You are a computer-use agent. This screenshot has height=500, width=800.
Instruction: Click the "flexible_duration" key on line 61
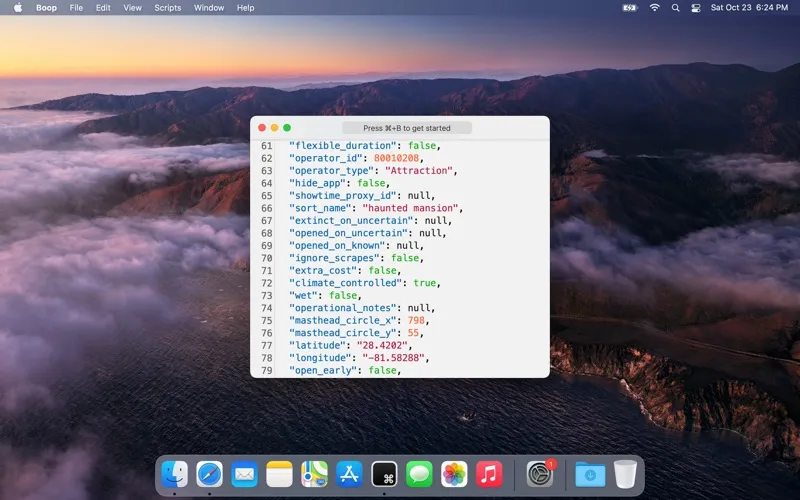[x=343, y=146]
